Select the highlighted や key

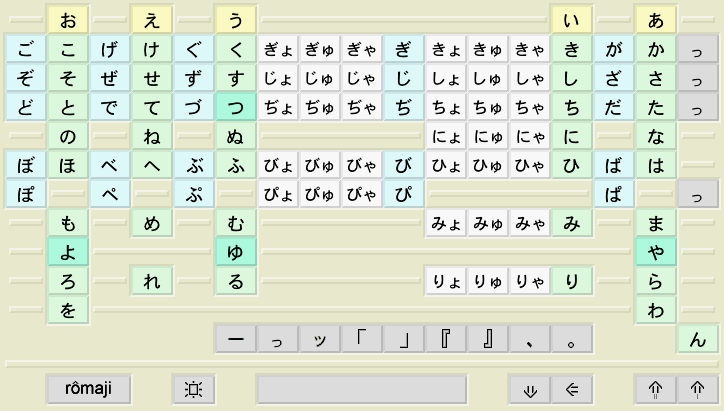[656, 252]
